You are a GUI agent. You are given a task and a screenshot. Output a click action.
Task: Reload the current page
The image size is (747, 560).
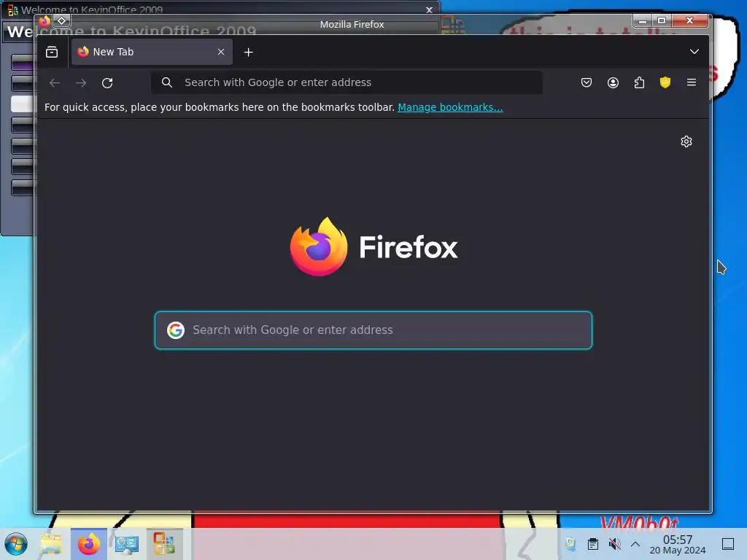pyautogui.click(x=107, y=83)
